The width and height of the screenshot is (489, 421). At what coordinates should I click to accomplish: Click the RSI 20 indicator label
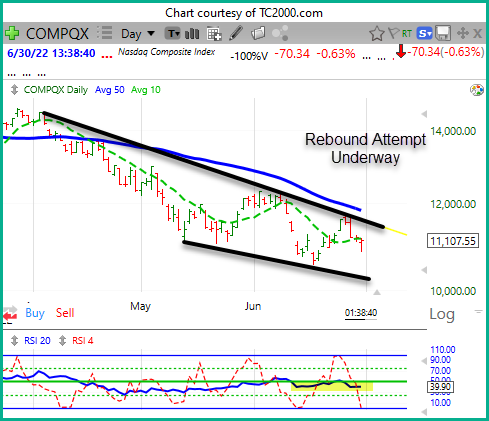click(37, 341)
